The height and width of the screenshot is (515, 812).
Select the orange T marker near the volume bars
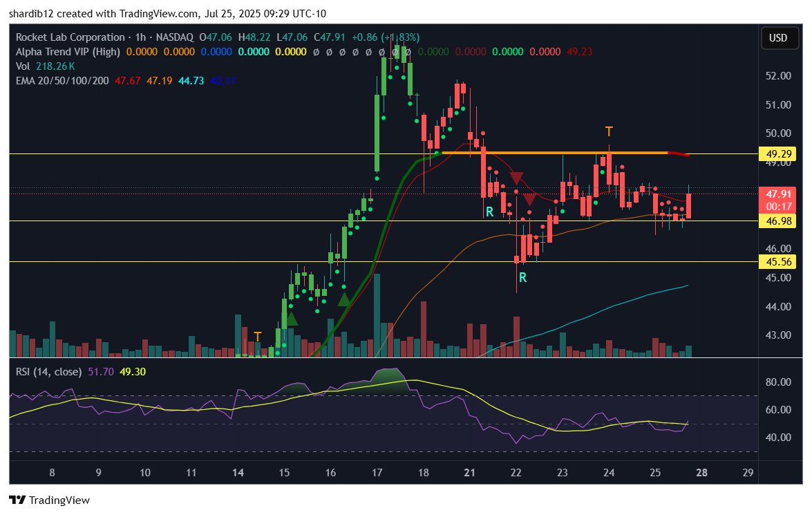[257, 337]
